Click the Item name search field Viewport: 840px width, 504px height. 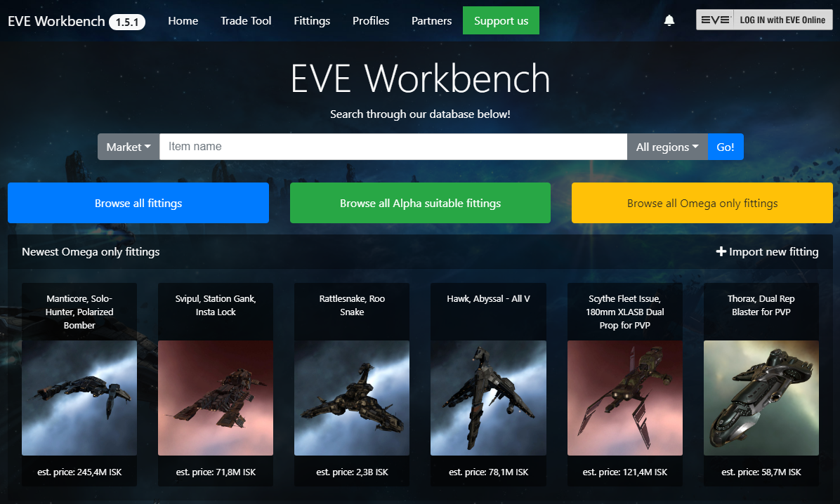[393, 147]
